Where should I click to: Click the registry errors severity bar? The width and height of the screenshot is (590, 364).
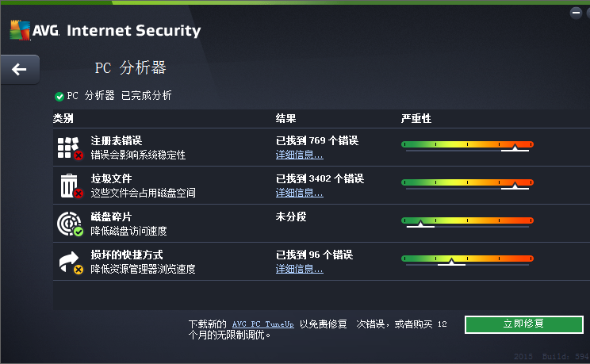click(467, 145)
